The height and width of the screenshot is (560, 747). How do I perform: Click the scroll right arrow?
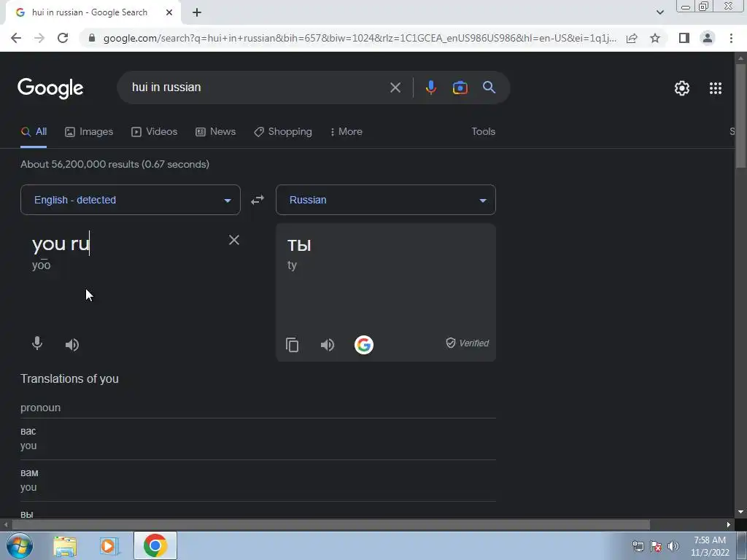[x=729, y=525]
